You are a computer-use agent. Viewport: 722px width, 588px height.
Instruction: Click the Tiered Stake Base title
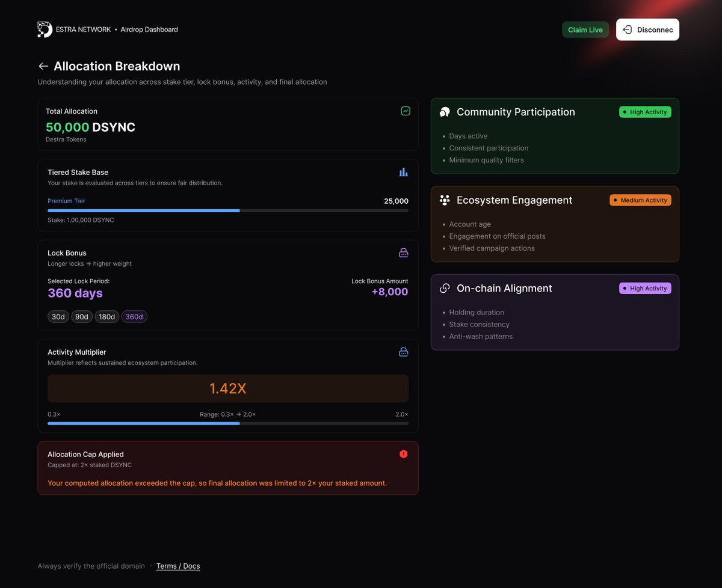point(78,172)
